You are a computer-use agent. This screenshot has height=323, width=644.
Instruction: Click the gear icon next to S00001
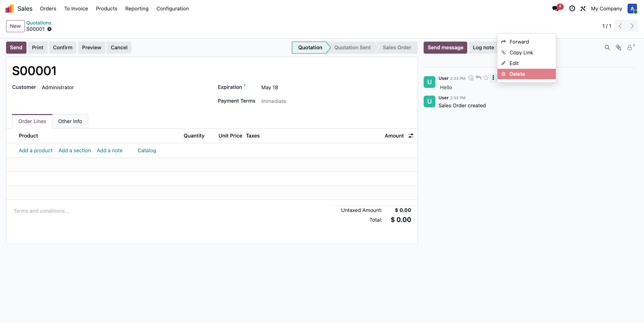point(49,29)
